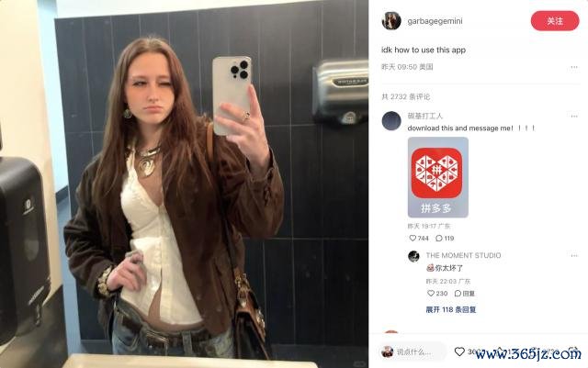
Task: Open more options for THE MOMENT STUDIO reply
Action: pyautogui.click(x=573, y=255)
